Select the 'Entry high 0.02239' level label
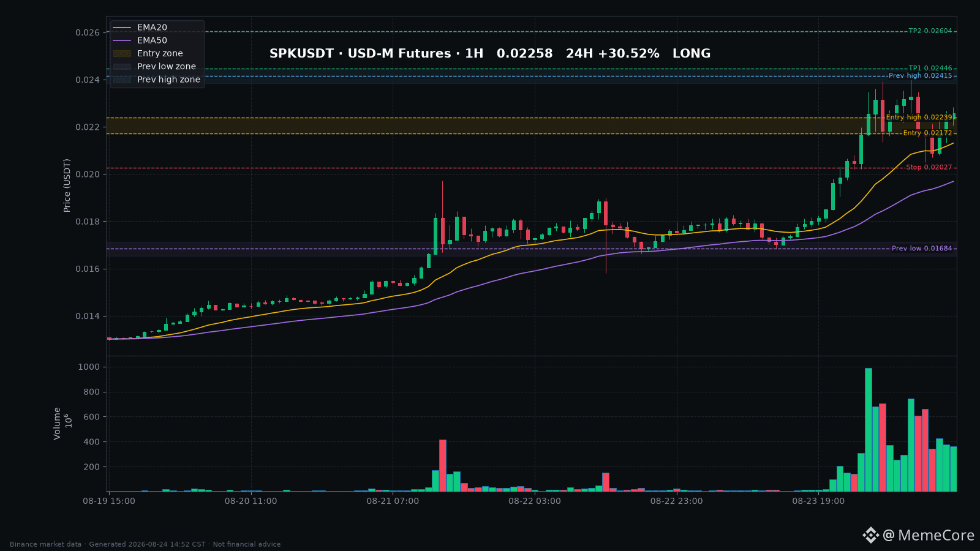The image size is (980, 551). point(919,118)
